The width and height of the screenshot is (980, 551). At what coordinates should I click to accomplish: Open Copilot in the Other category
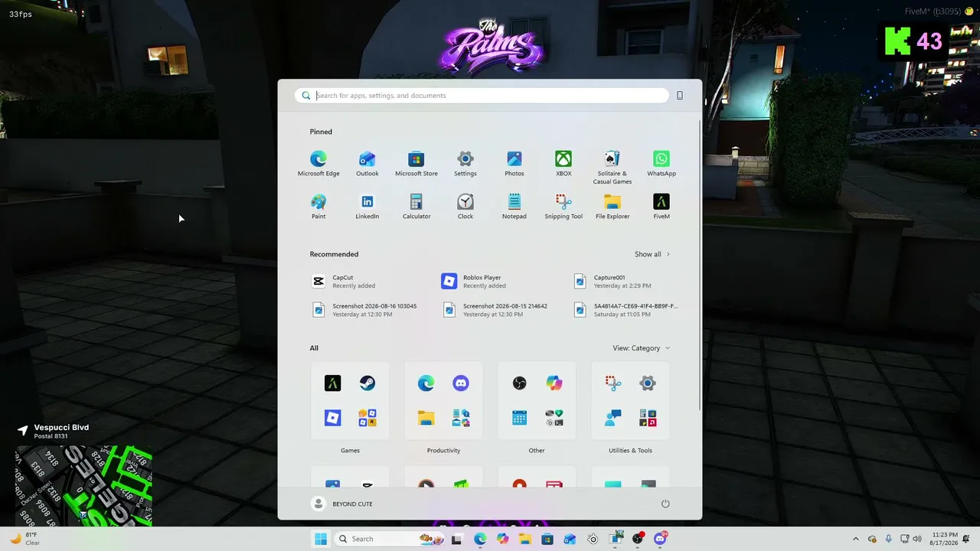(x=554, y=383)
